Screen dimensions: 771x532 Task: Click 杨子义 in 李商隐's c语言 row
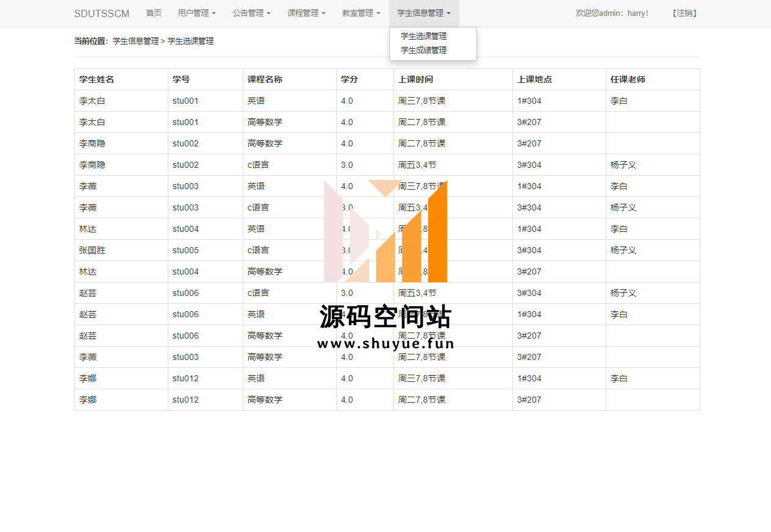click(623, 165)
